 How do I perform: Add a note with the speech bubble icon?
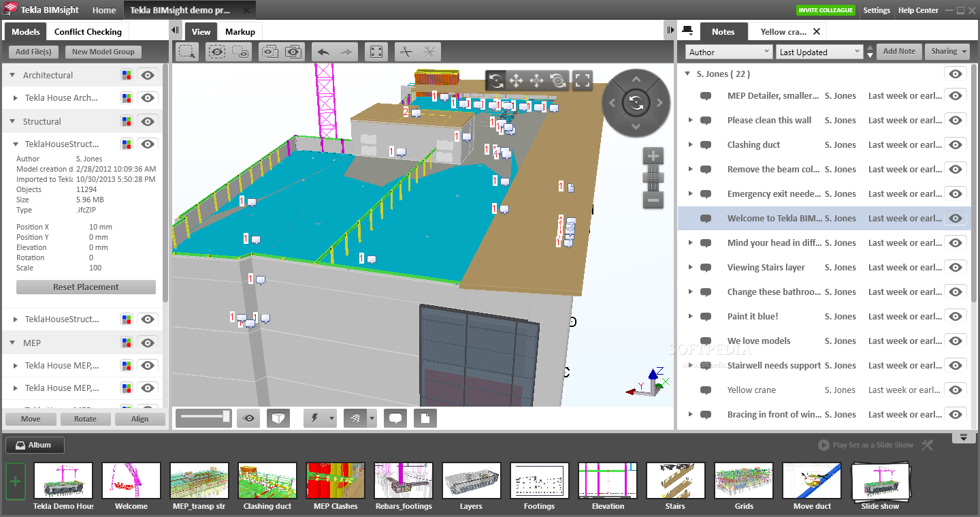click(x=395, y=418)
